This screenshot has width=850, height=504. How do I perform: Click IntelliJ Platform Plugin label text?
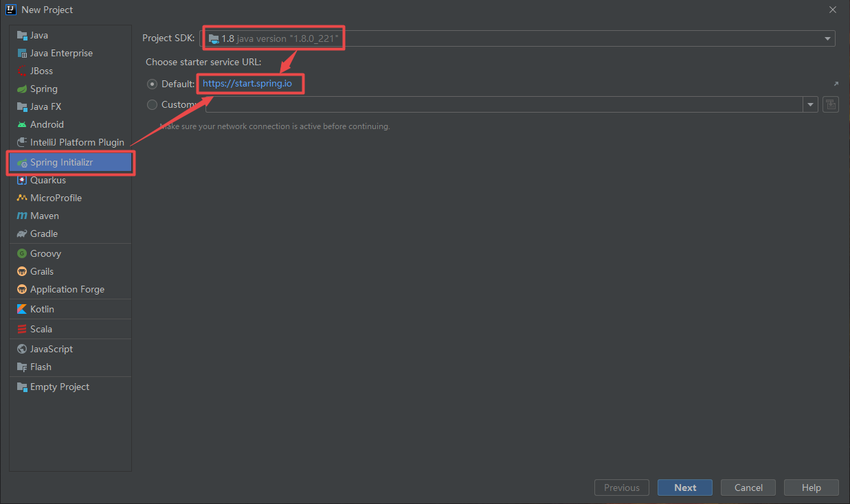pyautogui.click(x=77, y=142)
